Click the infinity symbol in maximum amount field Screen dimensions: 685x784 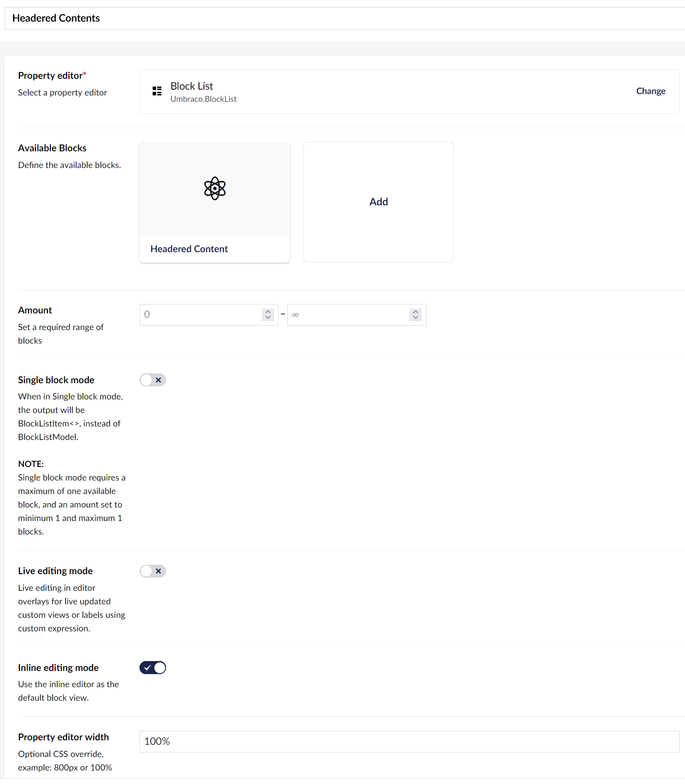click(x=296, y=314)
